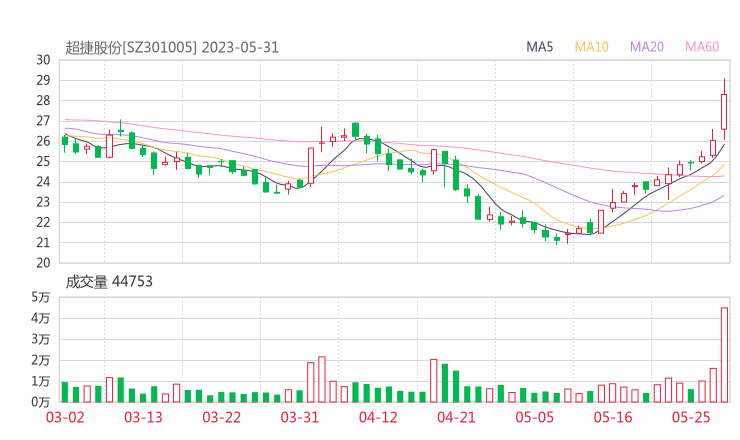Click the stock title 超捷股份[SZ301005] 2023-05-31

point(172,47)
